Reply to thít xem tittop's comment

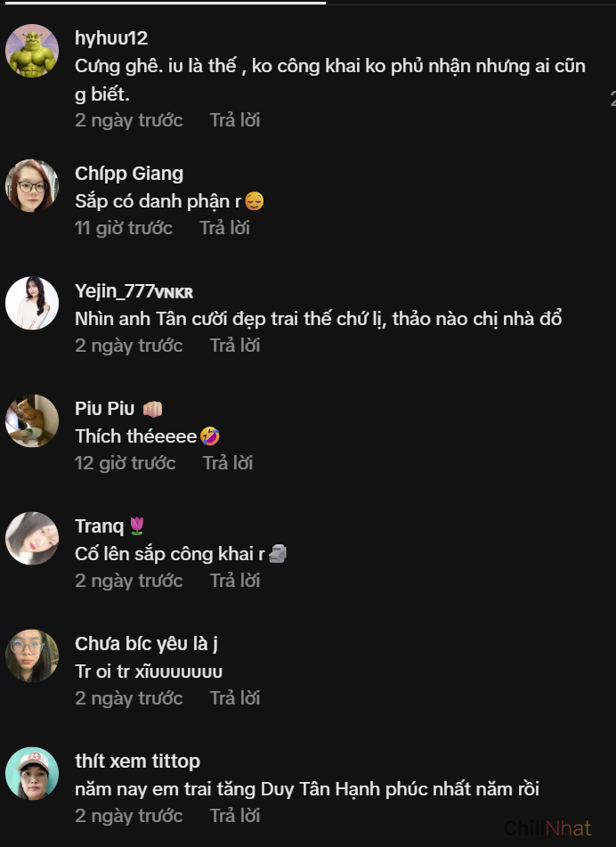click(235, 816)
